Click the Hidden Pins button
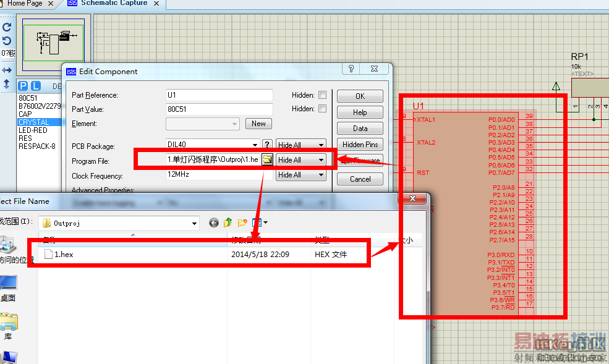 (360, 145)
